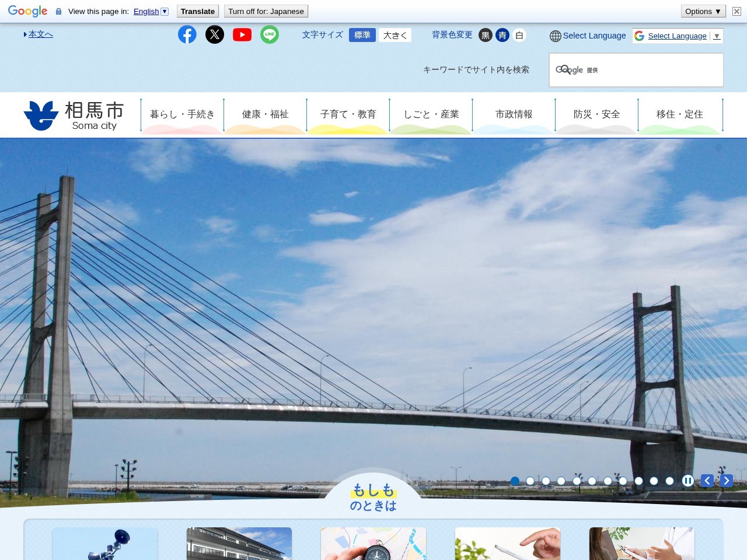
Task: Open the loudspeaker siren thumbnail card
Action: coord(105,544)
